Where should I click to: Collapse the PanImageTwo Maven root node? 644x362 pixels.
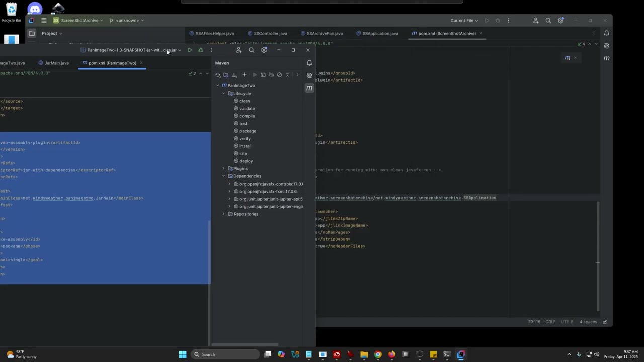218,85
